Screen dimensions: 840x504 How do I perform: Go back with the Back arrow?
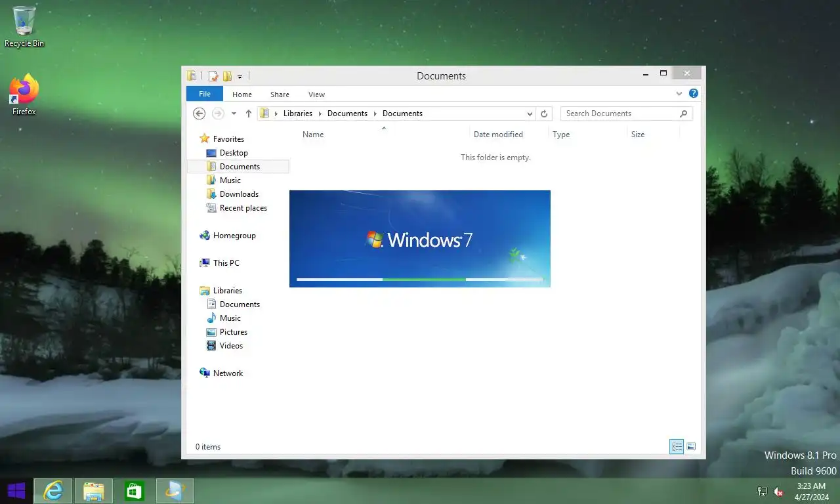click(199, 114)
